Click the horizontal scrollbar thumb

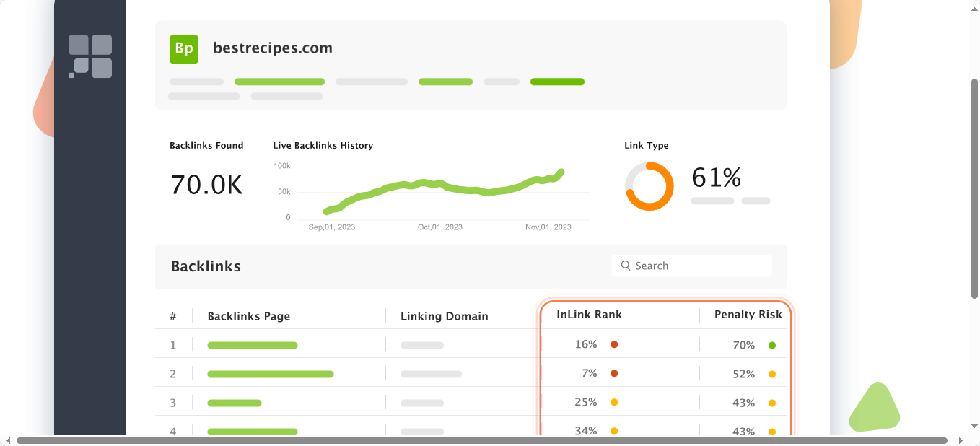click(482, 440)
